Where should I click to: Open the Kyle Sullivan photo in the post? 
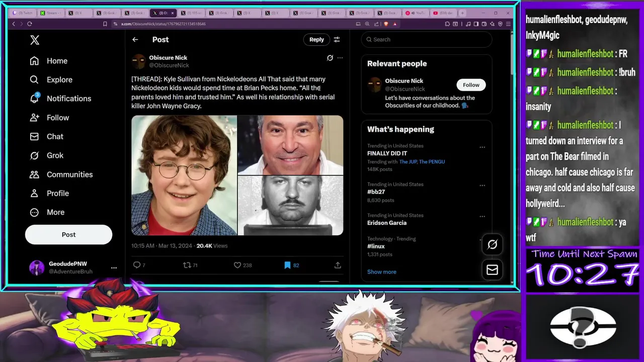click(x=184, y=175)
